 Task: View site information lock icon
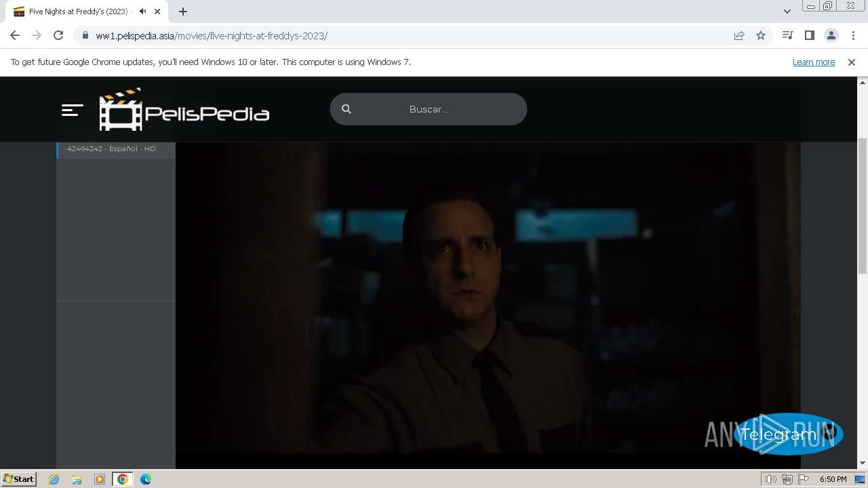(x=85, y=36)
